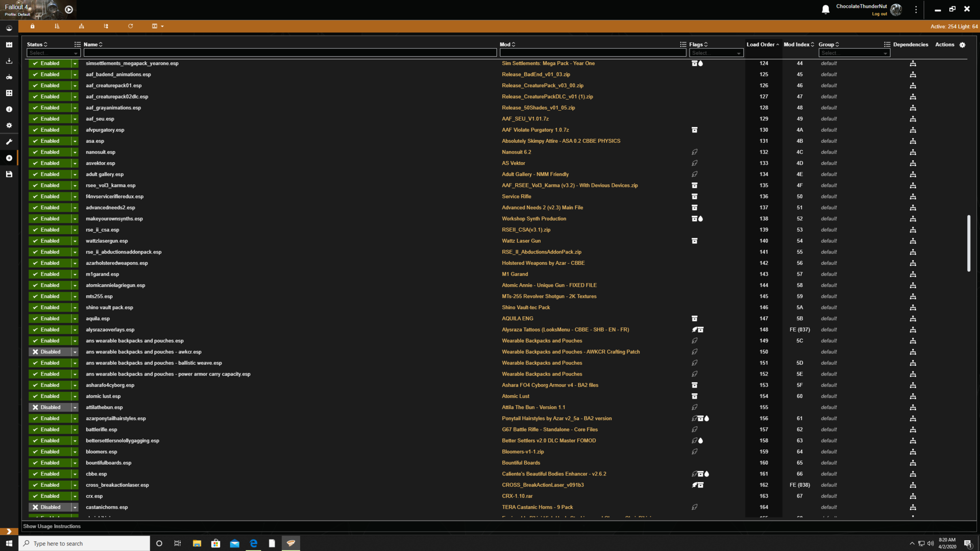The image size is (980, 551).
Task: Toggle Enabled status for advancedneeds2.esp
Action: (x=50, y=208)
